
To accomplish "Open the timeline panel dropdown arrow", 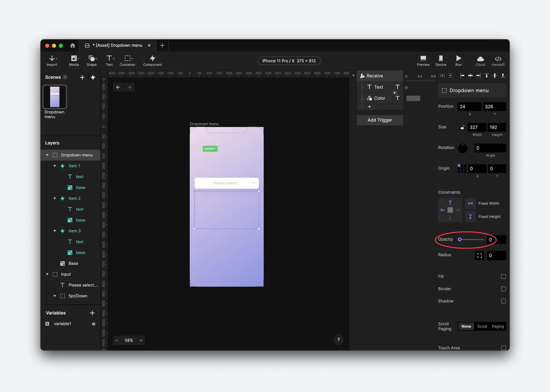I will coord(353,75).
